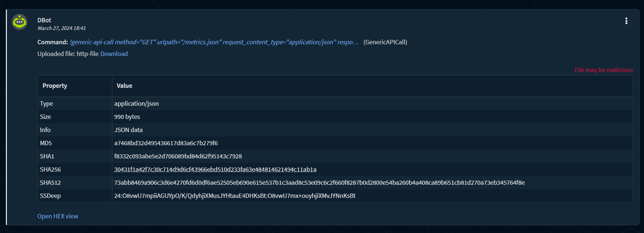This screenshot has height=233, width=644.
Task: Select the MD5 hash value
Action: click(166, 143)
